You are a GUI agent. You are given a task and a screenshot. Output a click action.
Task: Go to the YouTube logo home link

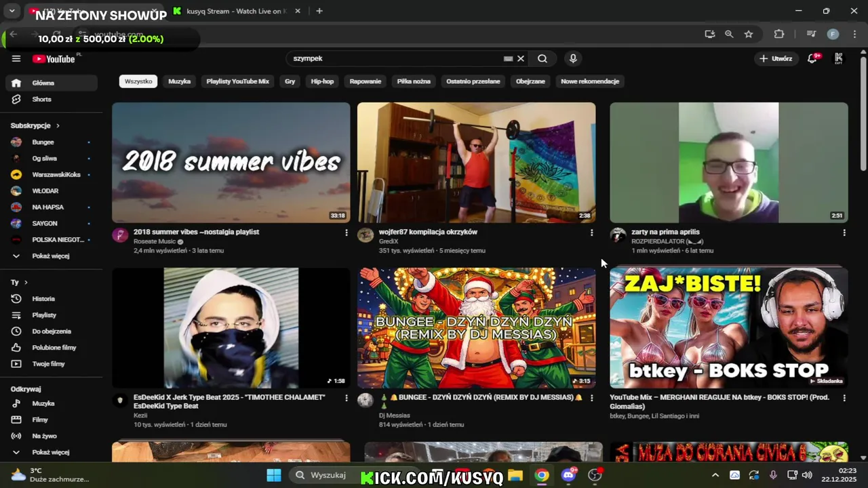tap(54, 59)
